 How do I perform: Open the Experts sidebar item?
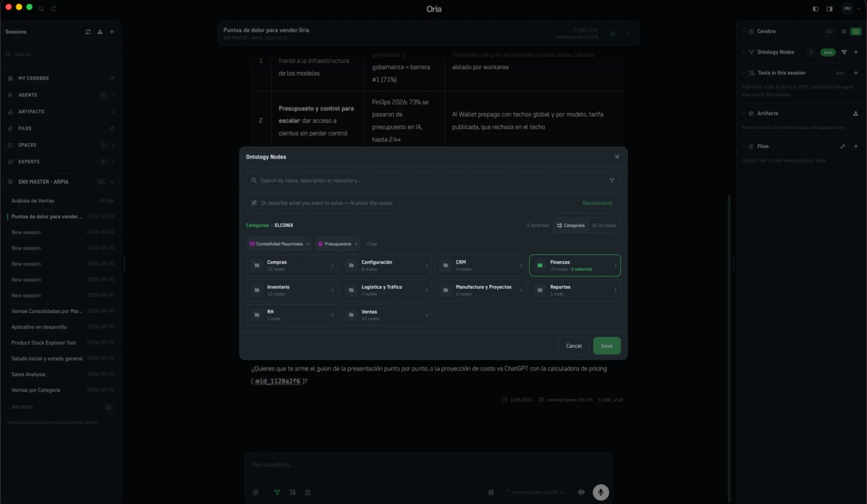tap(61, 162)
